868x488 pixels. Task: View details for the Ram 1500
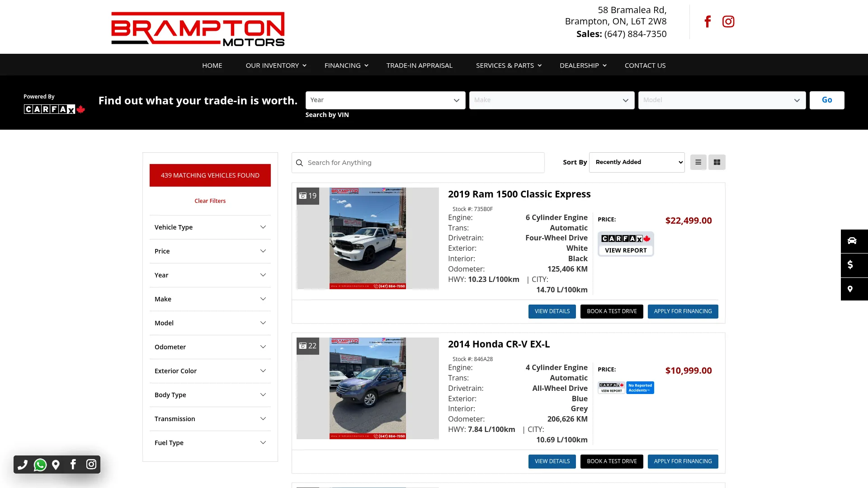[x=552, y=311]
